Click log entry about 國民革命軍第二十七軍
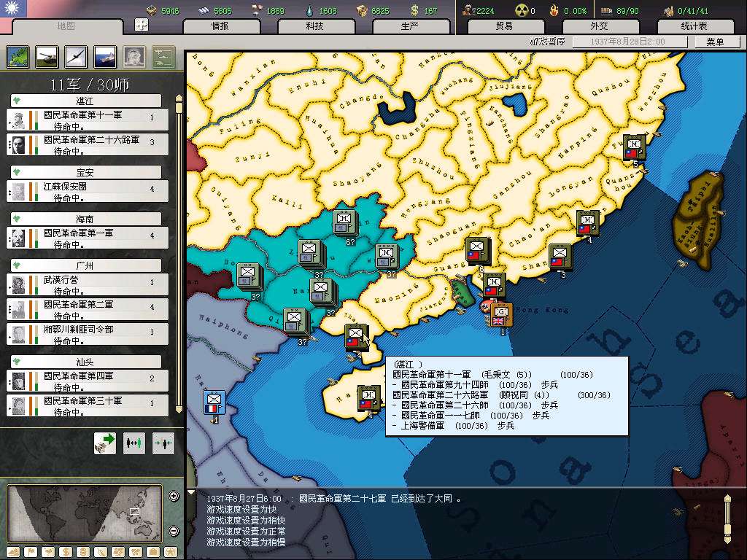The width and height of the screenshot is (747, 560). pos(333,499)
